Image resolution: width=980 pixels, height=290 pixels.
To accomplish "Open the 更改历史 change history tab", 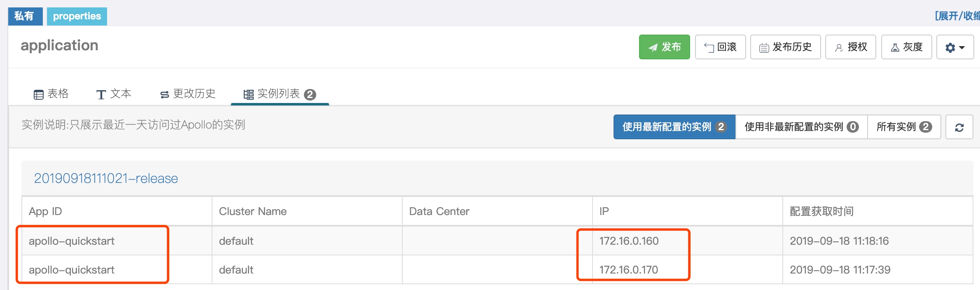I will (x=188, y=94).
